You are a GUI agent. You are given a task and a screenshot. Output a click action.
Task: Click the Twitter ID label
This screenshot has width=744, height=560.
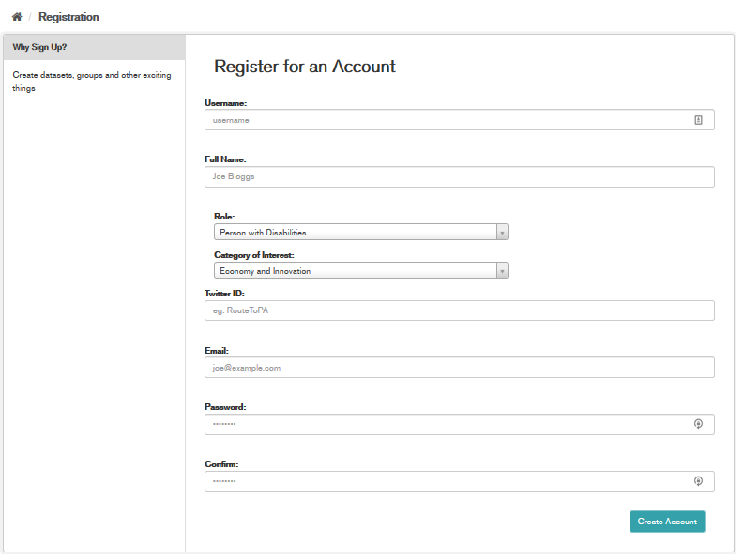[x=224, y=294]
